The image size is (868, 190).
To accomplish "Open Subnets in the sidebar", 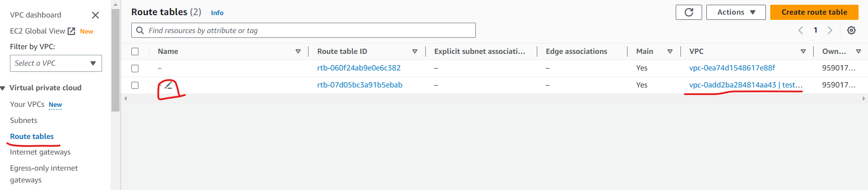I will [x=24, y=121].
